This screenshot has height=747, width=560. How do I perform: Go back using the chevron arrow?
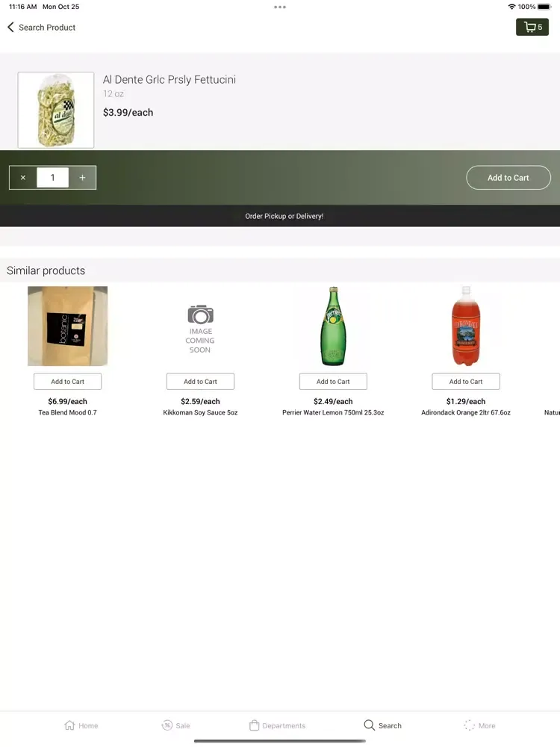[x=10, y=27]
